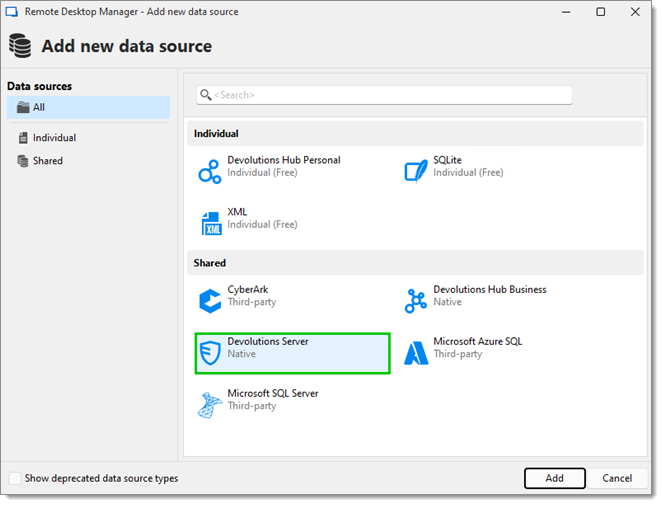Click the Microsoft SQL Server icon
Screen dimensions: 662x505
tap(209, 405)
